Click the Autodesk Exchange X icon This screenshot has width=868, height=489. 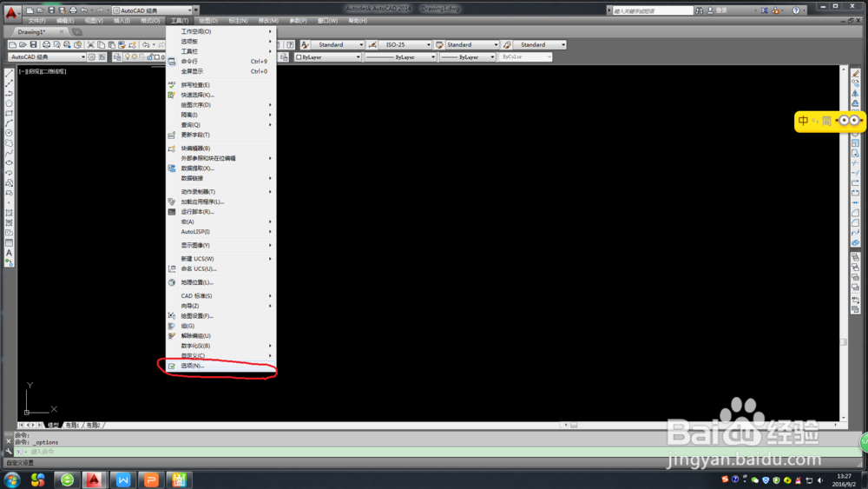pos(765,10)
